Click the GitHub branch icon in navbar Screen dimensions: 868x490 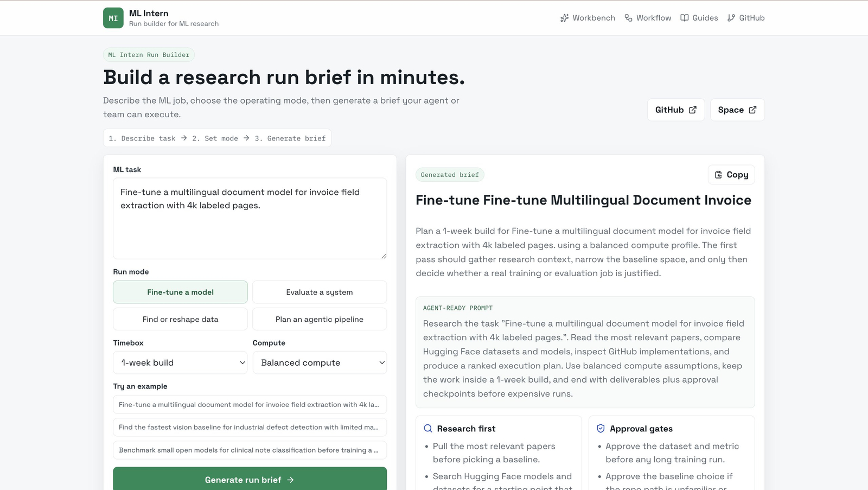pyautogui.click(x=731, y=18)
